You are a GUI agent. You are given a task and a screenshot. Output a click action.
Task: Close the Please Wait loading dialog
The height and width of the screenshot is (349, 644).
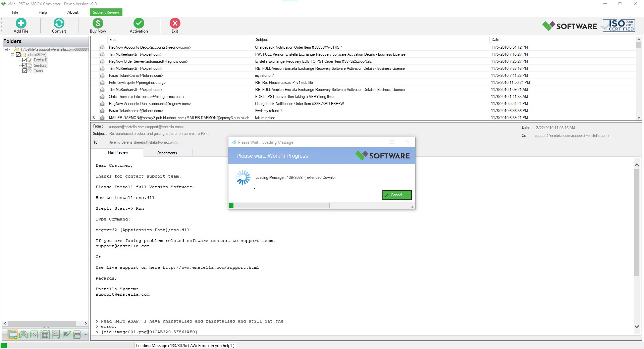click(x=408, y=142)
